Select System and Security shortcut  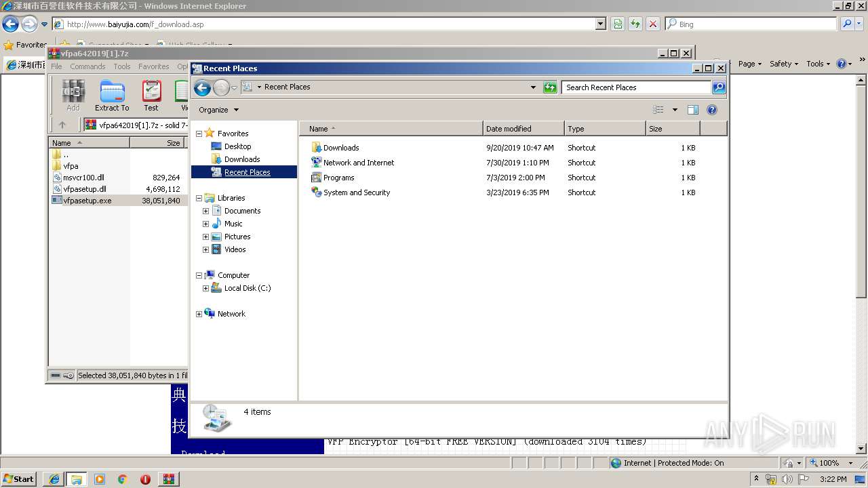pyautogui.click(x=357, y=192)
